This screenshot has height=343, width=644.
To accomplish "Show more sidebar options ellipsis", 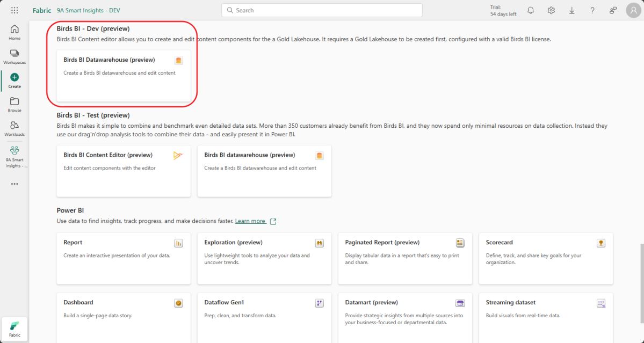I will (x=15, y=184).
